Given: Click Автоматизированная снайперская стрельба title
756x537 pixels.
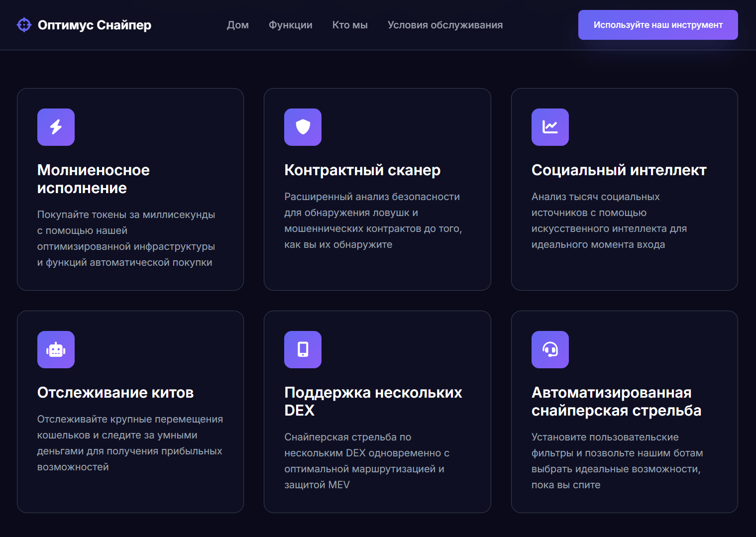Looking at the screenshot, I should click(x=616, y=401).
